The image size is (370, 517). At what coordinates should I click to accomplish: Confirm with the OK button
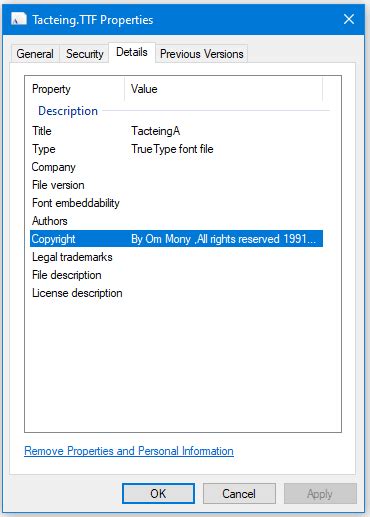point(158,493)
